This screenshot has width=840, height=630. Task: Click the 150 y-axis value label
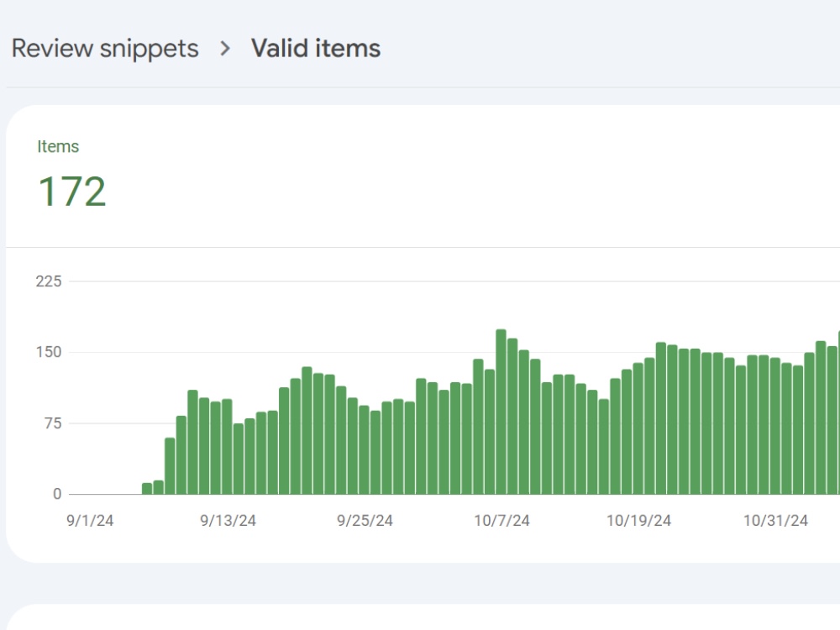pos(49,352)
